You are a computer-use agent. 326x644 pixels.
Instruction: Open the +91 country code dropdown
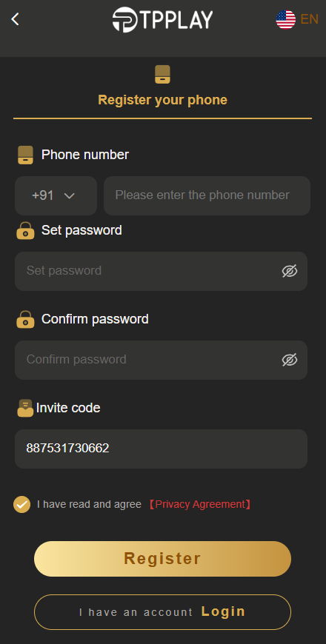click(x=56, y=195)
